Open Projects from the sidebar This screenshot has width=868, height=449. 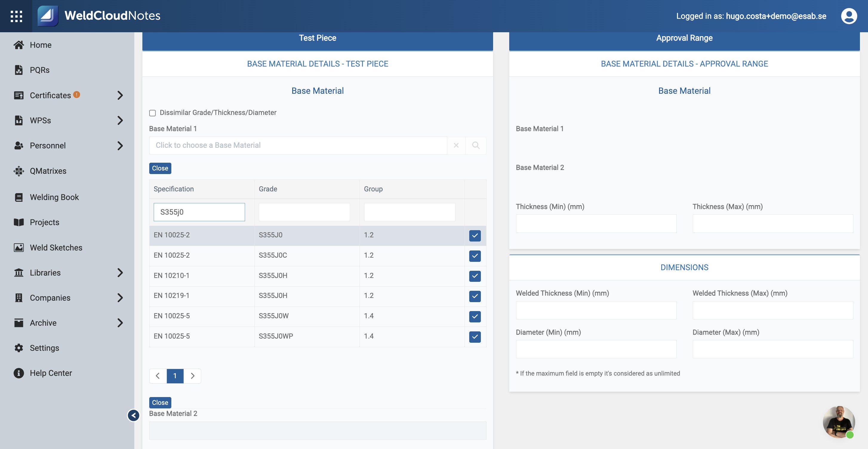[x=44, y=222]
